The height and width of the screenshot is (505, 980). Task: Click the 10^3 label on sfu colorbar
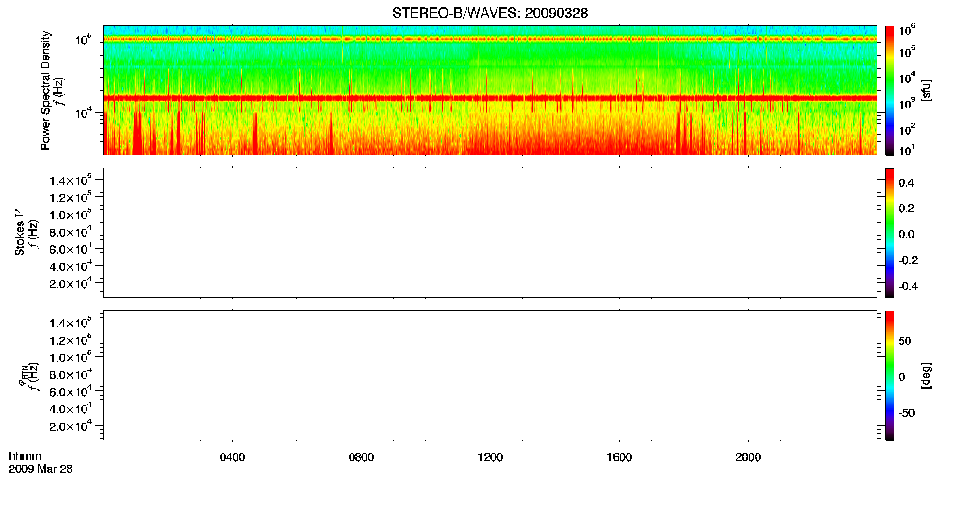[x=907, y=104]
